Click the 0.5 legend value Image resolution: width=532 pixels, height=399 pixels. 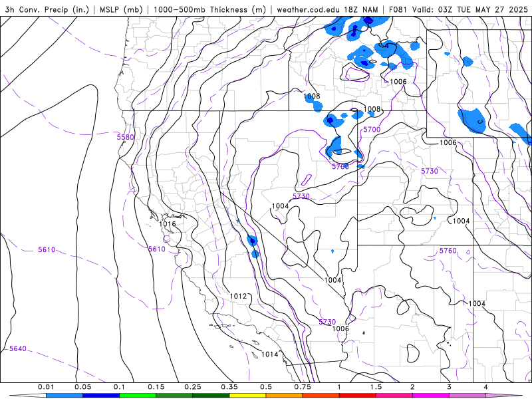point(266,387)
